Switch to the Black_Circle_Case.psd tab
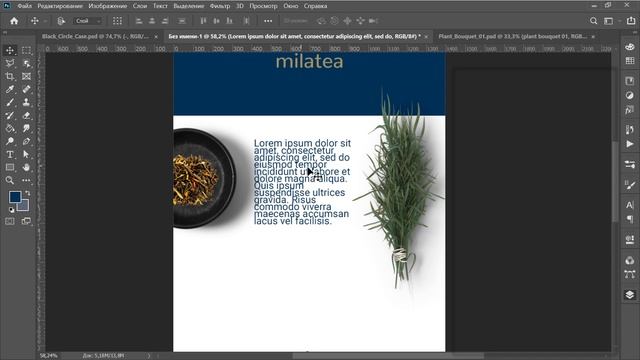 [x=95, y=36]
